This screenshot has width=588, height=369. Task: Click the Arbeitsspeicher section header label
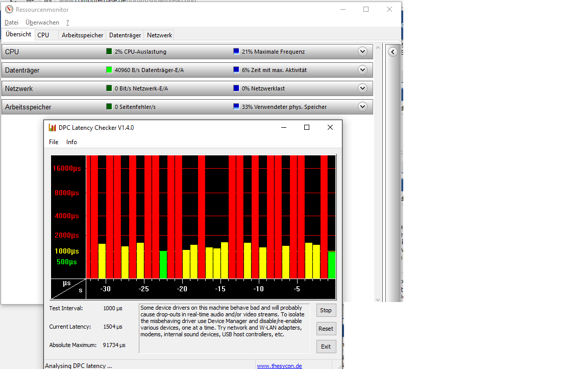click(x=28, y=107)
